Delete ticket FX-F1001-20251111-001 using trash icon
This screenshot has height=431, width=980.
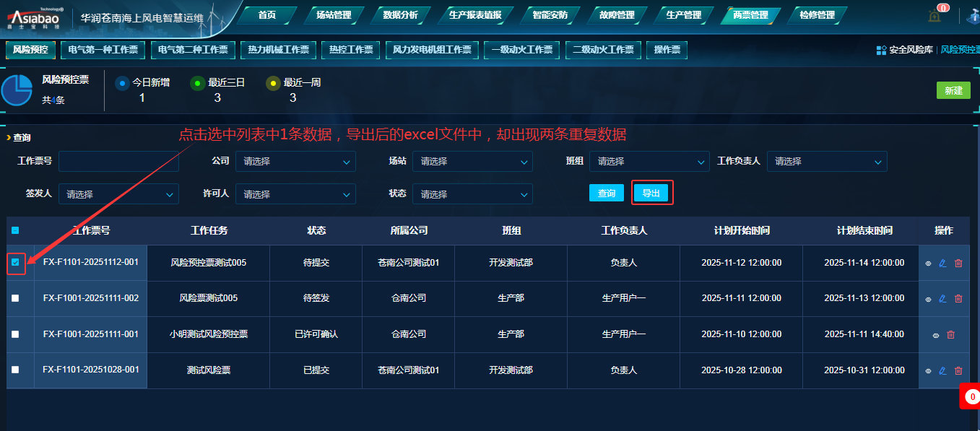[950, 335]
